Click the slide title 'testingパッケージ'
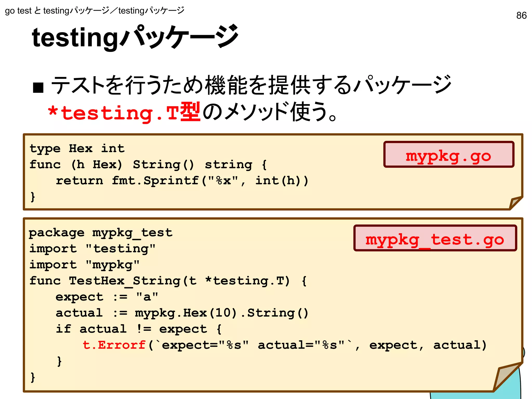The height and width of the screenshot is (399, 532). coord(135,37)
